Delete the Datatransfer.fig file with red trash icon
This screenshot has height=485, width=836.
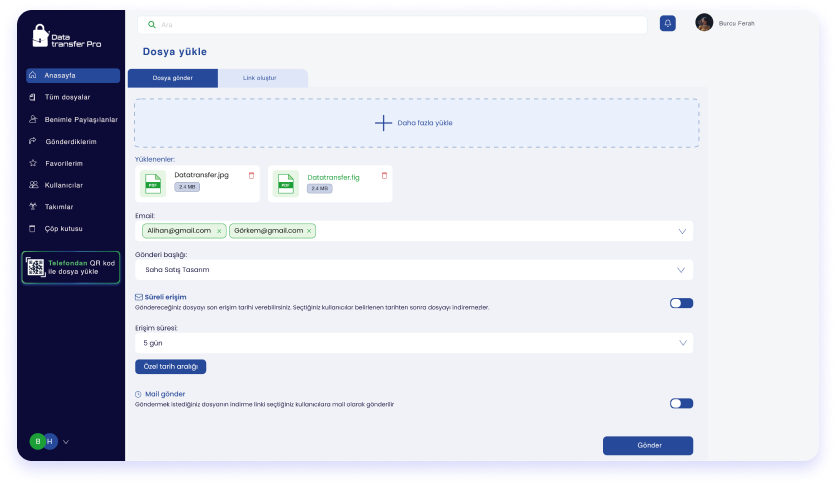pyautogui.click(x=384, y=175)
